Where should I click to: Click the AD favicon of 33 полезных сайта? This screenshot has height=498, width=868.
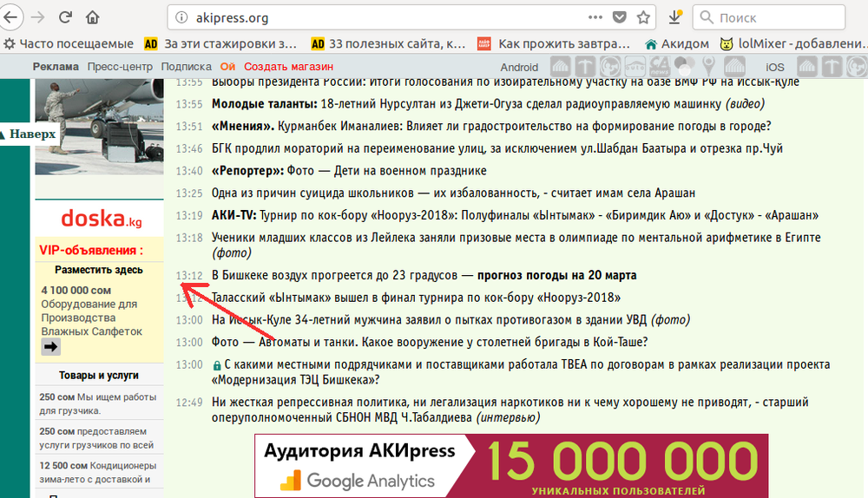(x=318, y=43)
